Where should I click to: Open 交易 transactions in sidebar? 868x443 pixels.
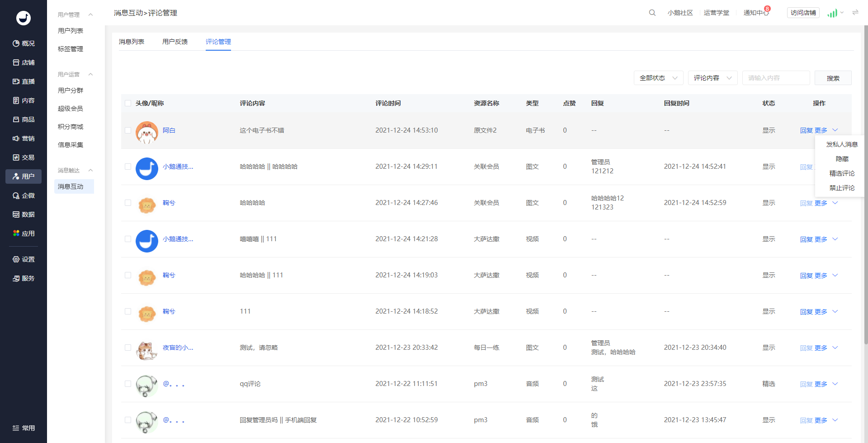(x=24, y=157)
